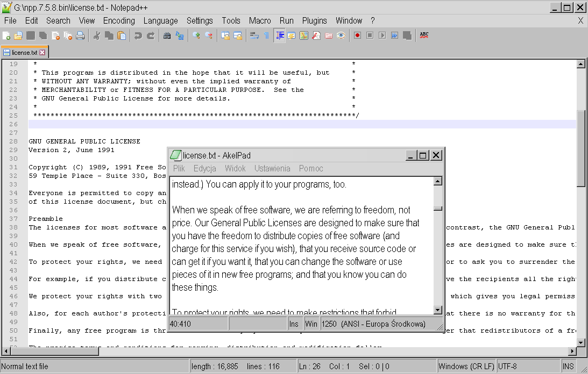
Task: Open the Settings menu
Action: (200, 20)
